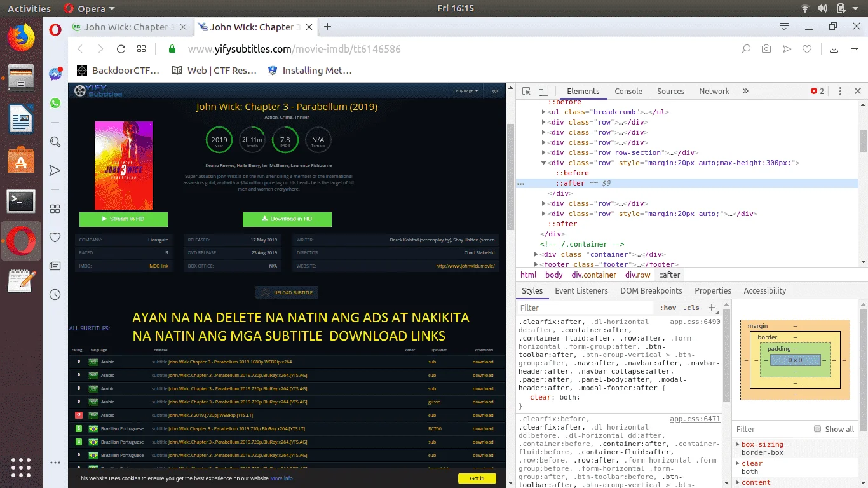868x488 pixels.
Task: Expand the box-sizing computed property
Action: [738, 444]
